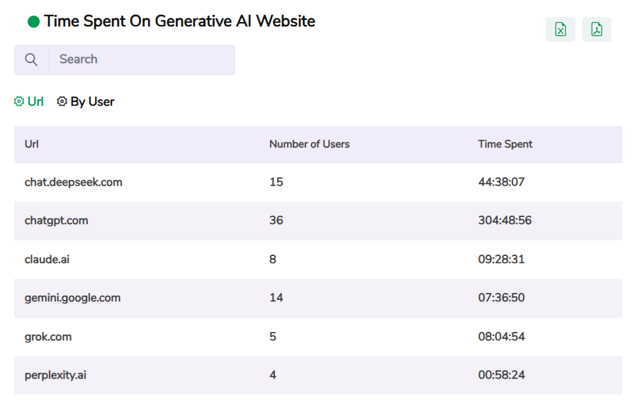The image size is (640, 417).
Task: Type in the Search input field
Action: point(140,60)
